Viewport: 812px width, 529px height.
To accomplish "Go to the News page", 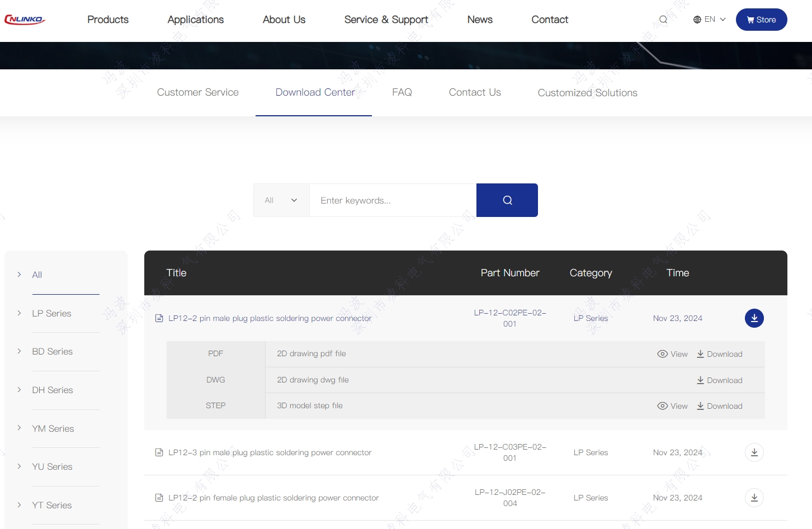I will (x=480, y=20).
